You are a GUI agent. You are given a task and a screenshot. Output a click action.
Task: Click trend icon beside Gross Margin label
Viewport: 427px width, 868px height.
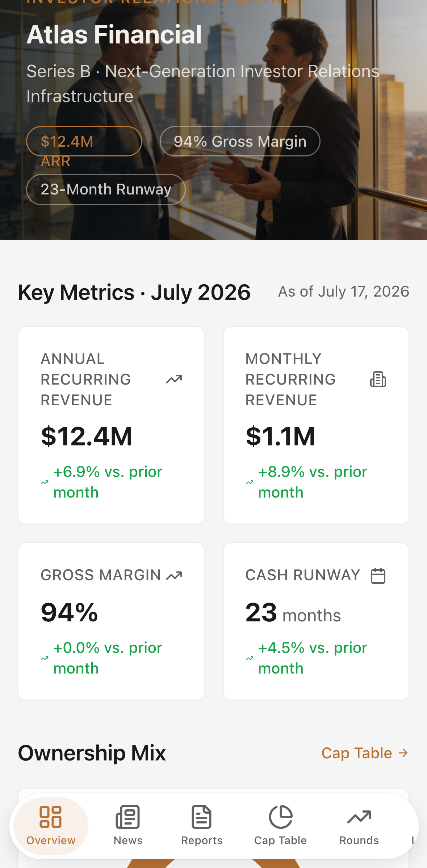click(174, 575)
